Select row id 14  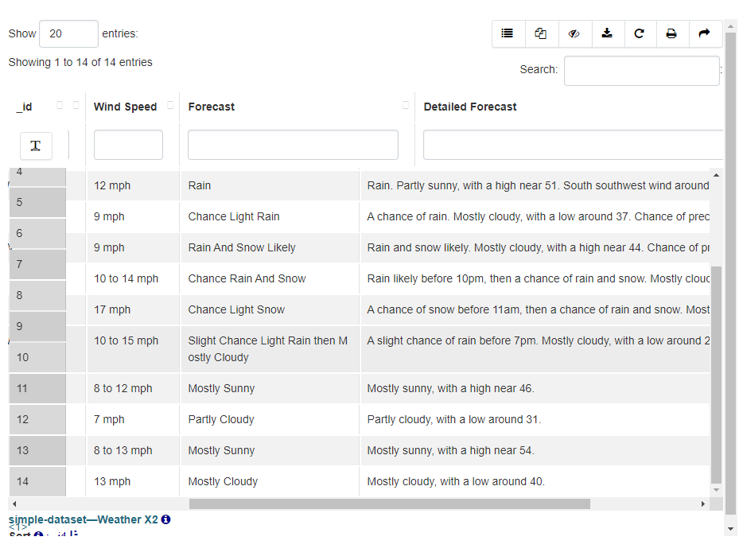(37, 481)
